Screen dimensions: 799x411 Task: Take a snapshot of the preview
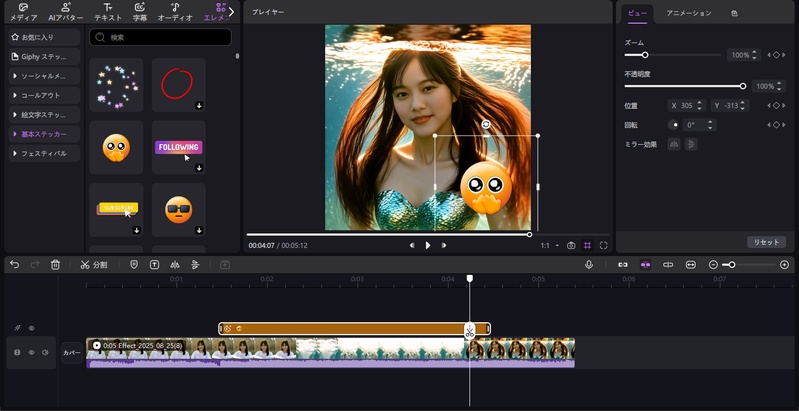[571, 245]
